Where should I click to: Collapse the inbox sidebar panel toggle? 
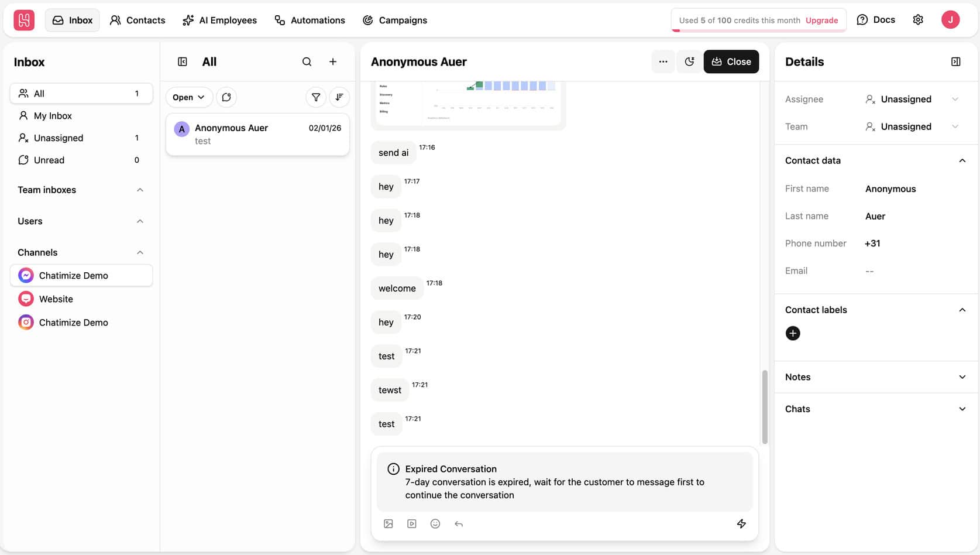183,62
